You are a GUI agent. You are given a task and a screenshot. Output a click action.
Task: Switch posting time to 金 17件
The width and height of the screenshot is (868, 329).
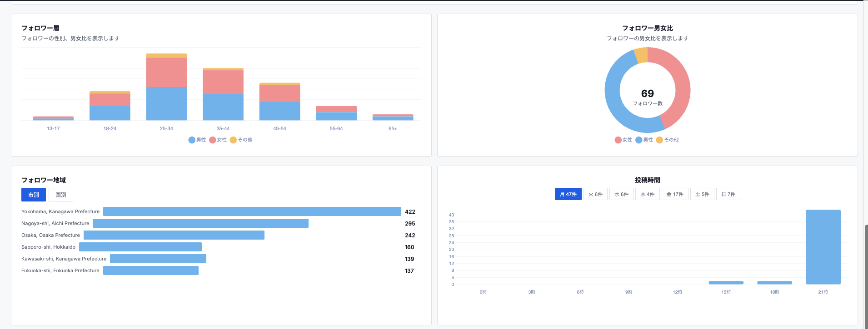coord(675,194)
